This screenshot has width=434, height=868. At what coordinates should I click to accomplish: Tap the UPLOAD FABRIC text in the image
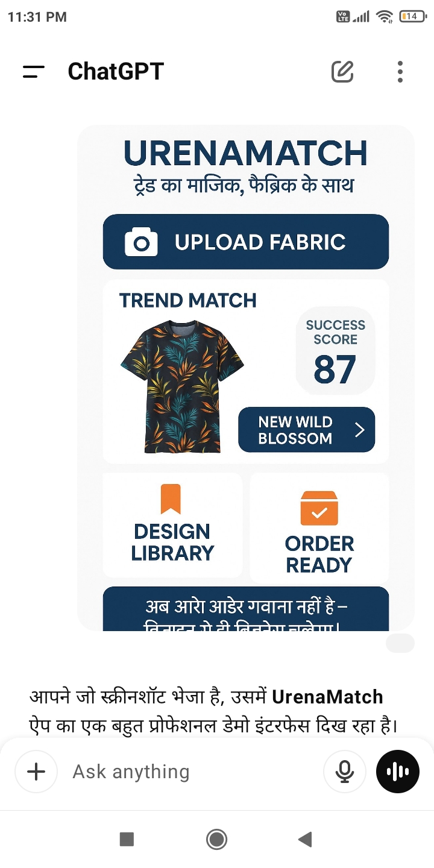pyautogui.click(x=260, y=242)
